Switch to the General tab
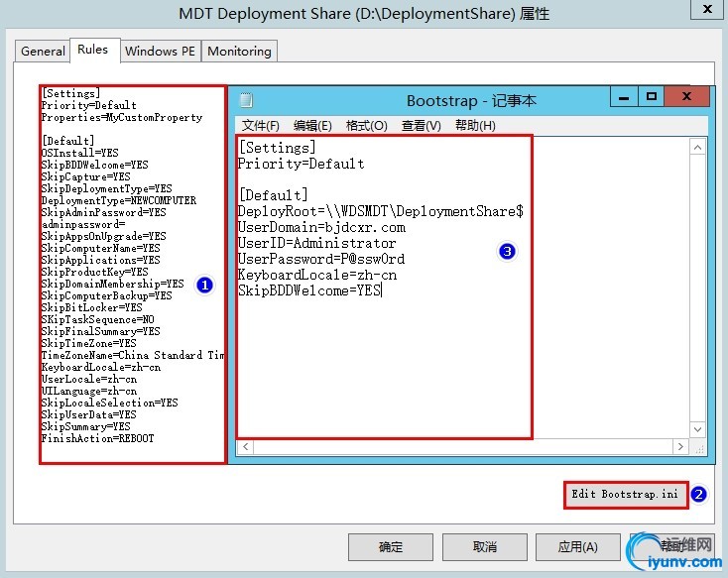728x578 pixels. 43,52
